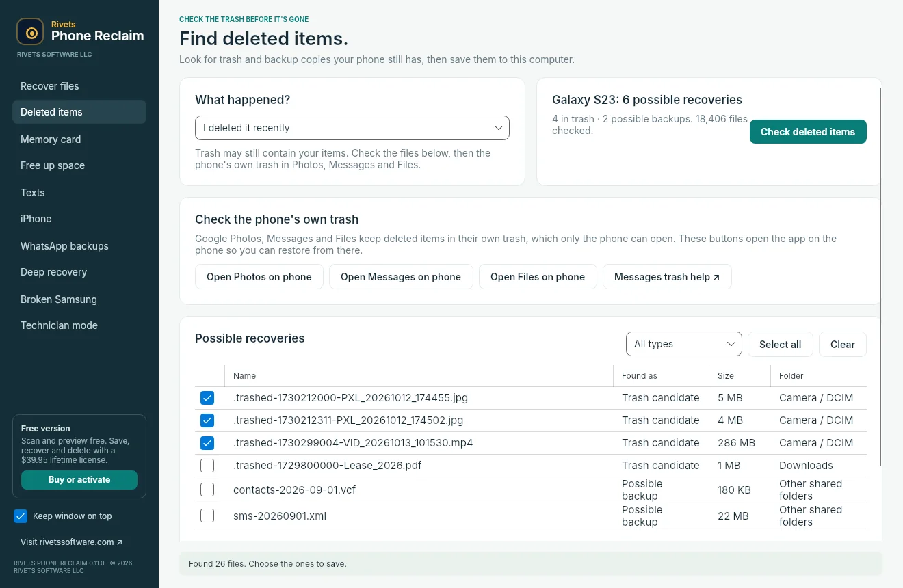This screenshot has width=903, height=588.
Task: Click Buy or activate button
Action: [x=79, y=480]
